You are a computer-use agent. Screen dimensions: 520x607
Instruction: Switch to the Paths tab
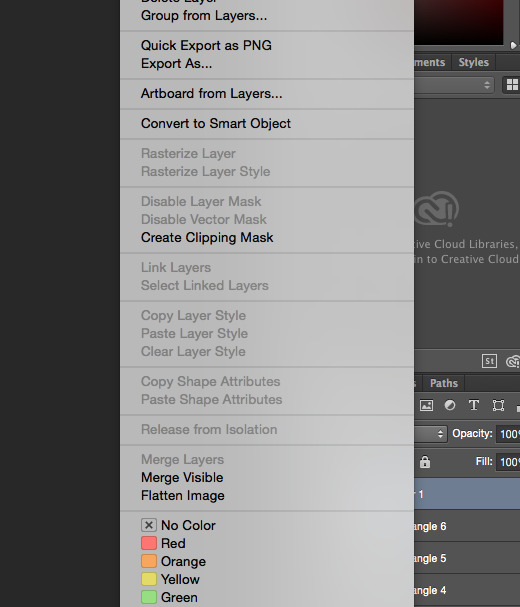[444, 383]
